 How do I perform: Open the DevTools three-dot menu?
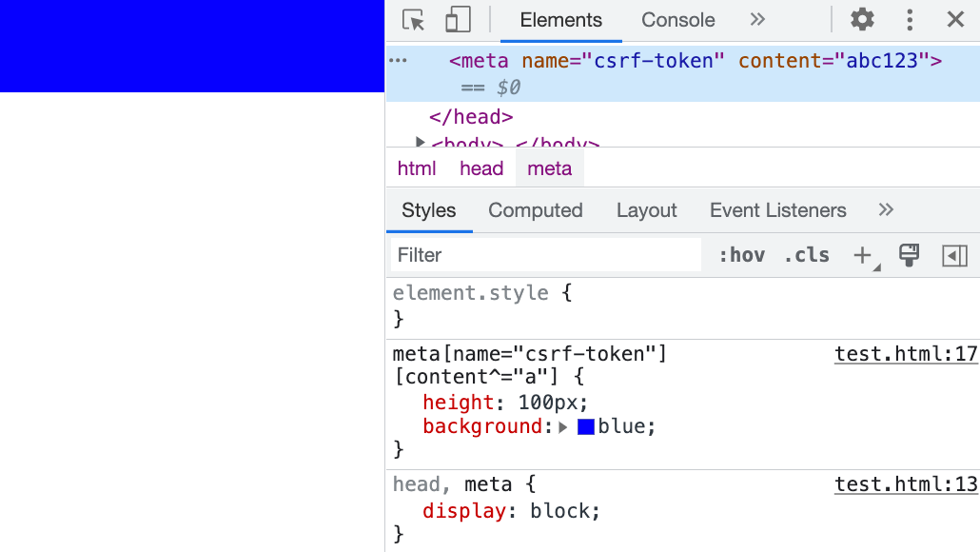point(910,20)
